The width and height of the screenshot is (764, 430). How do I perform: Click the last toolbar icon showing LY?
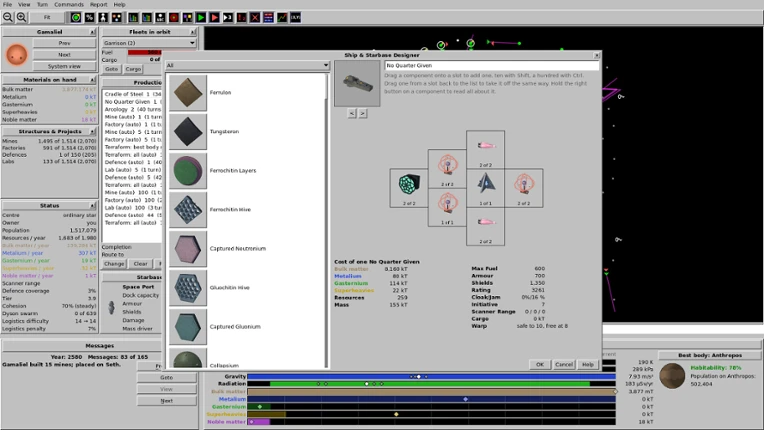pyautogui.click(x=296, y=18)
